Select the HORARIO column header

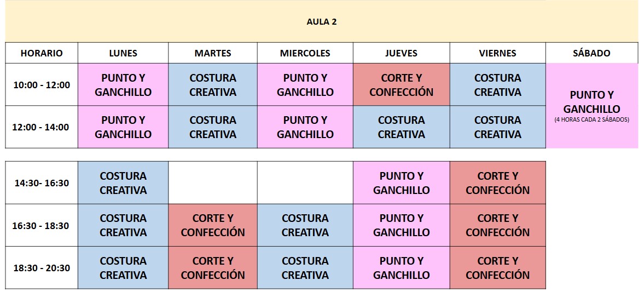[x=42, y=53]
